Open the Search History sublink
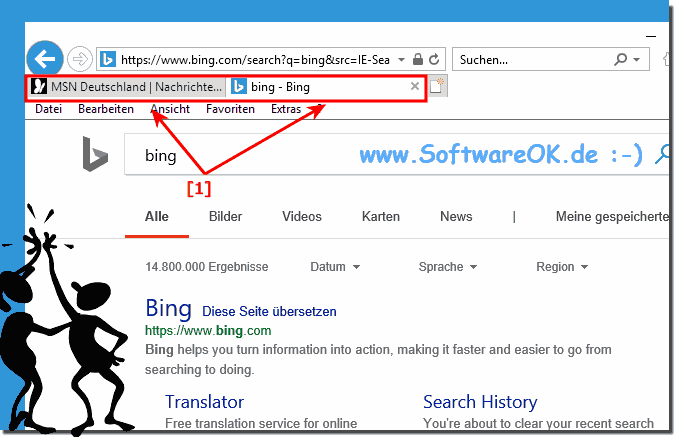The image size is (676, 437). pyautogui.click(x=480, y=402)
